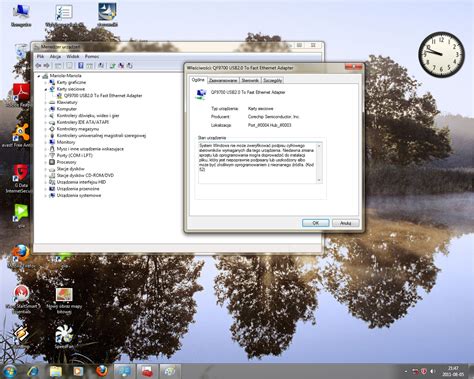Open the Widok menu

tap(72, 56)
